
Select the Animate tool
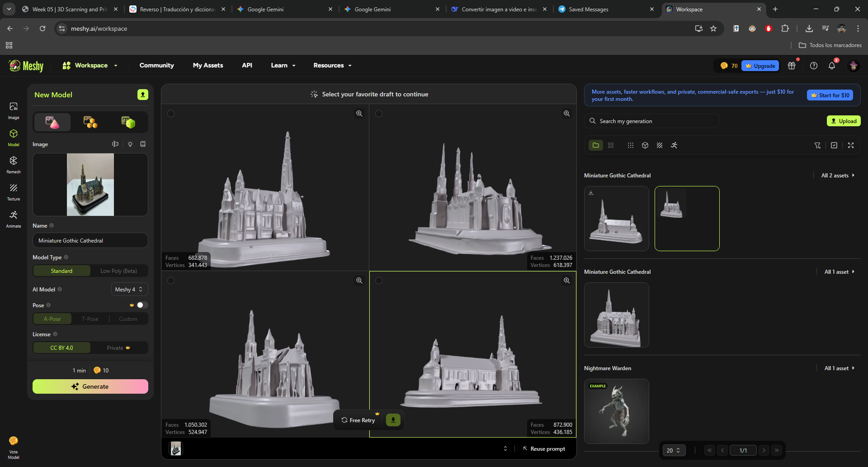[14, 219]
